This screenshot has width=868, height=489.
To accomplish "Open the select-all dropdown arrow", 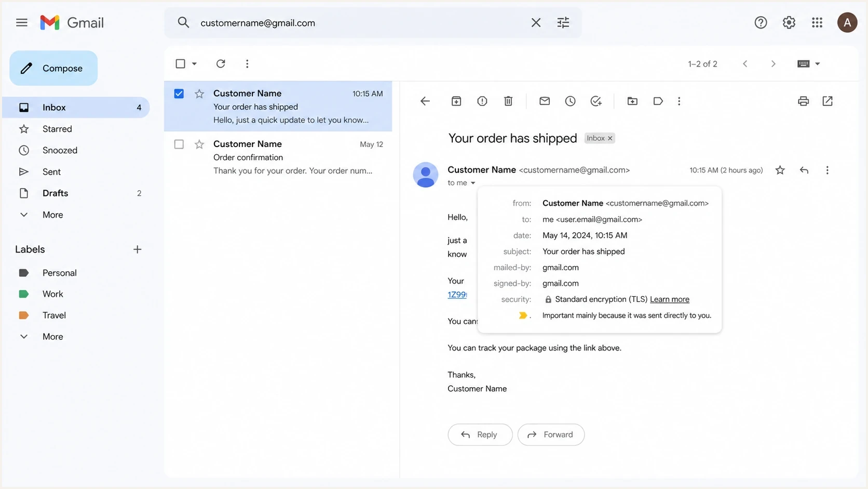I will [x=194, y=63].
